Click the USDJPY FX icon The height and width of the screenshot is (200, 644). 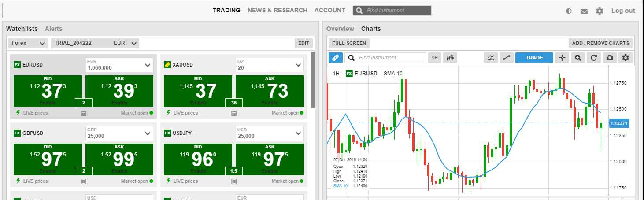(x=167, y=133)
